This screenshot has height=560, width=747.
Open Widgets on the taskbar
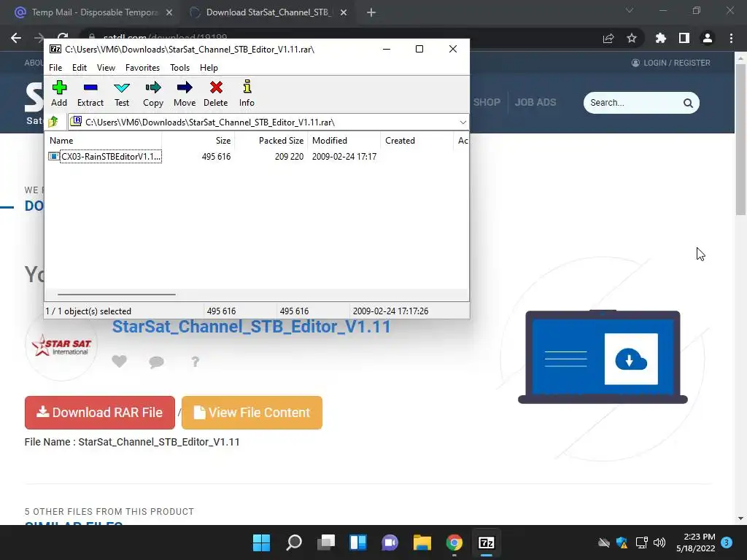click(357, 542)
